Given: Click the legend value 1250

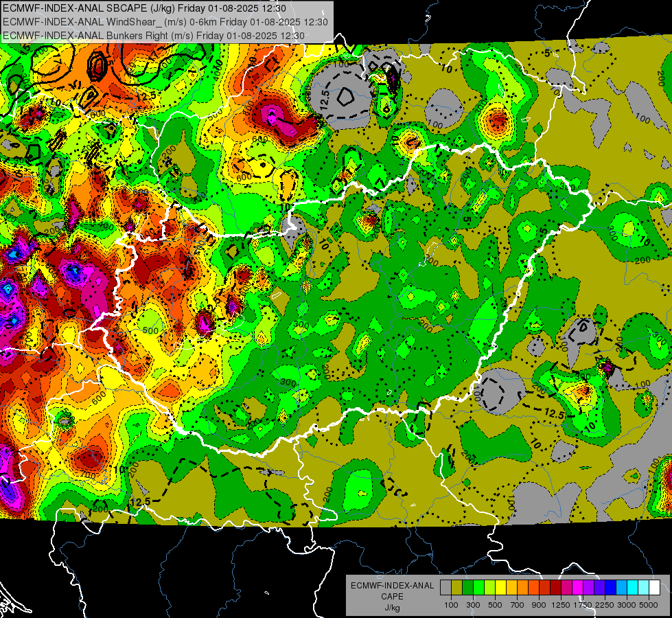Looking at the screenshot, I should click(561, 605).
